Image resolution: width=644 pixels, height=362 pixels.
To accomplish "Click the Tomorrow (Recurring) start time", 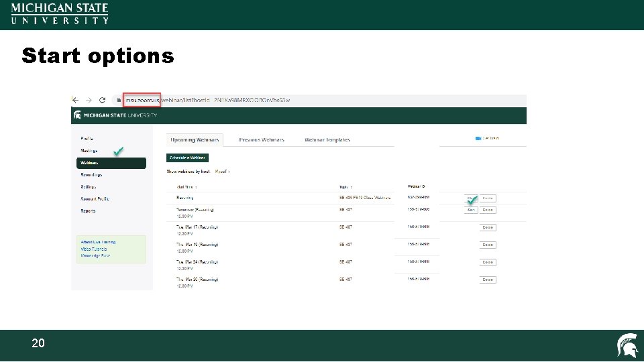I will [x=195, y=210].
